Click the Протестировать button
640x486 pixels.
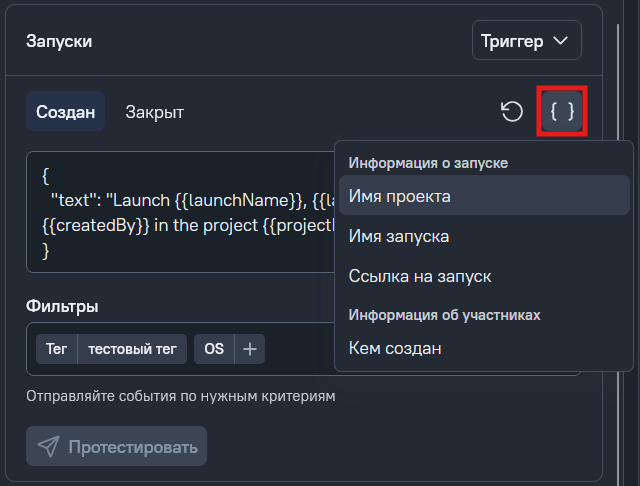[116, 446]
